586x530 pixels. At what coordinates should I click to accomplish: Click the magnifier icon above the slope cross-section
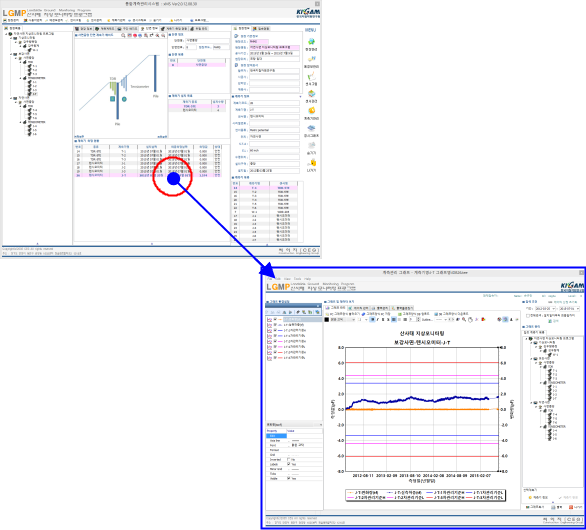[123, 36]
